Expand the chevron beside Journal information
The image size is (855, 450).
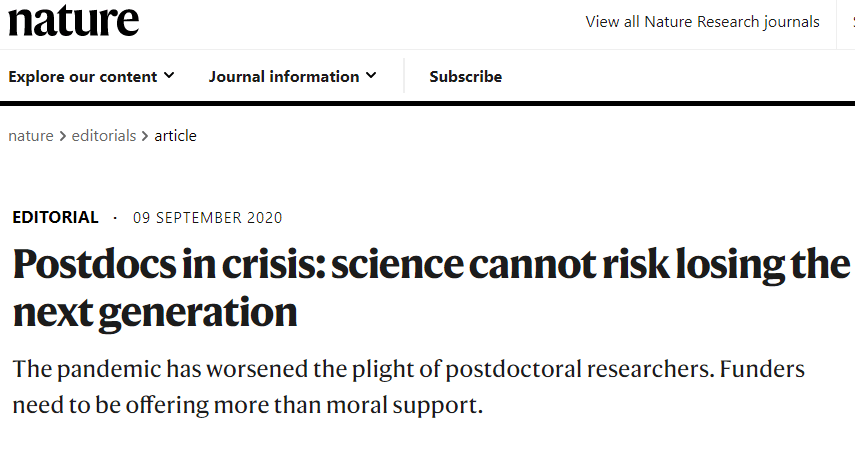(x=371, y=75)
